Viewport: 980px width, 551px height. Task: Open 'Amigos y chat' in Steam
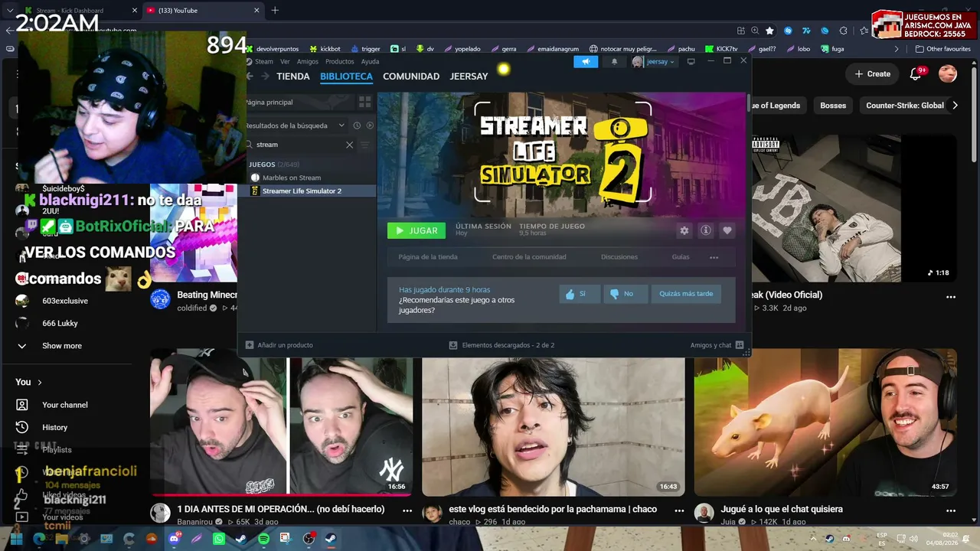(717, 345)
